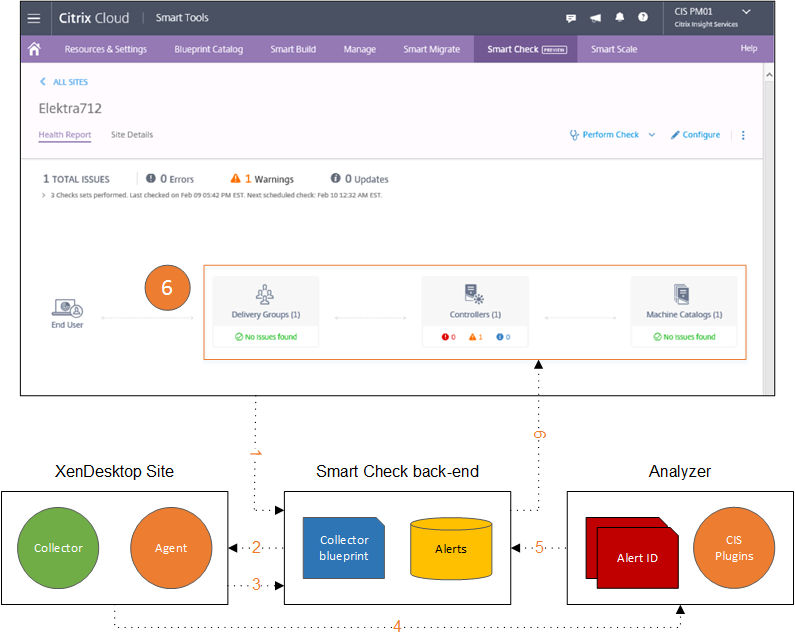Click the home icon in purple navigation bar

34,49
